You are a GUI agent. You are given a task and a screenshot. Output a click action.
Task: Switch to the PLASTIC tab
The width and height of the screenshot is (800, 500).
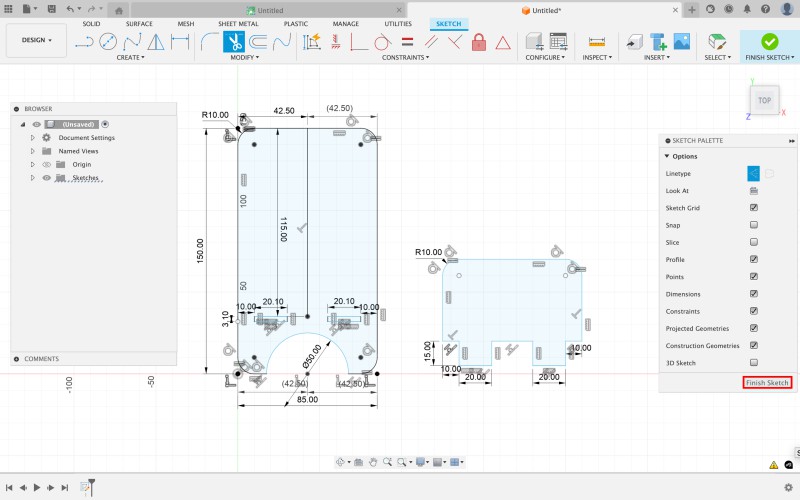click(296, 24)
